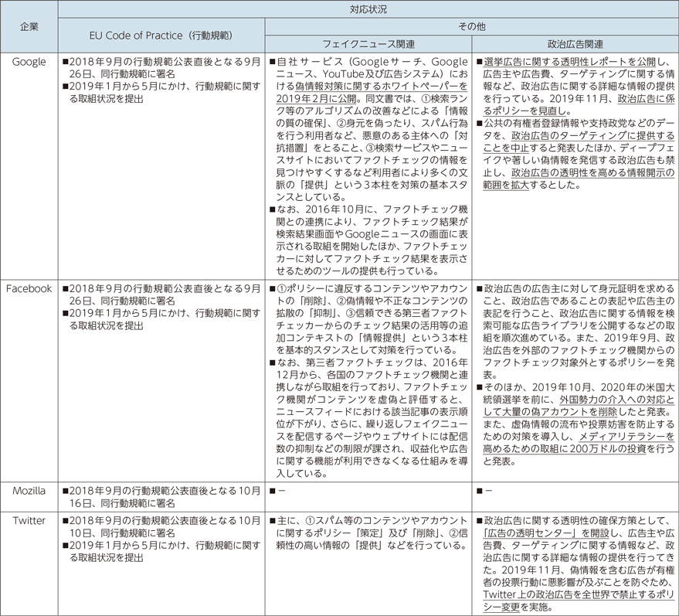The width and height of the screenshot is (679, 616).
Task: Click Google's なお、2016年10月に paragraph
Action: pyautogui.click(x=368, y=240)
